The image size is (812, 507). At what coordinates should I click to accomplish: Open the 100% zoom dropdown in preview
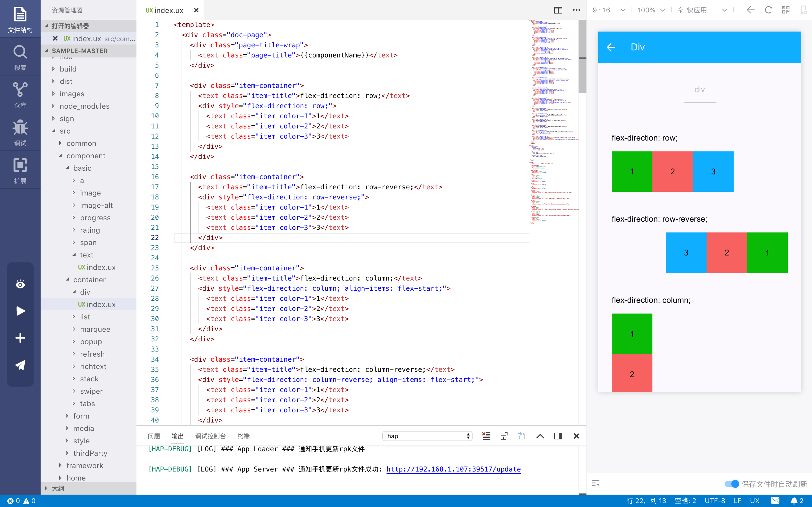651,10
